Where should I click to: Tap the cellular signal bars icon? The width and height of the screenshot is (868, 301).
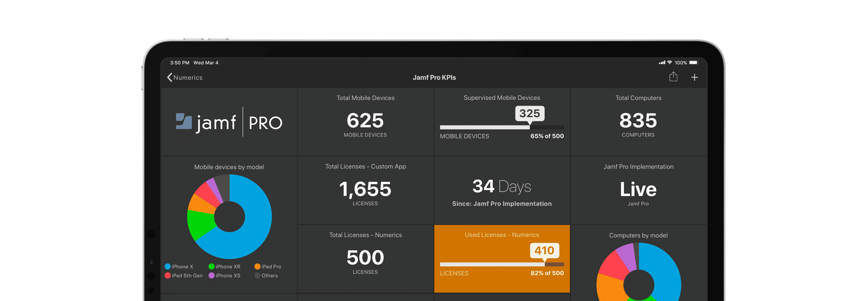click(662, 63)
